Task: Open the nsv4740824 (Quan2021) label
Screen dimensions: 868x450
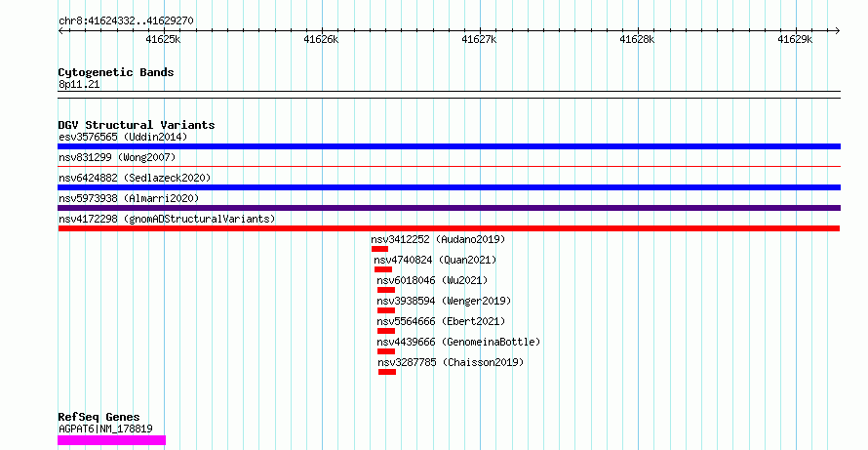Action: point(435,260)
